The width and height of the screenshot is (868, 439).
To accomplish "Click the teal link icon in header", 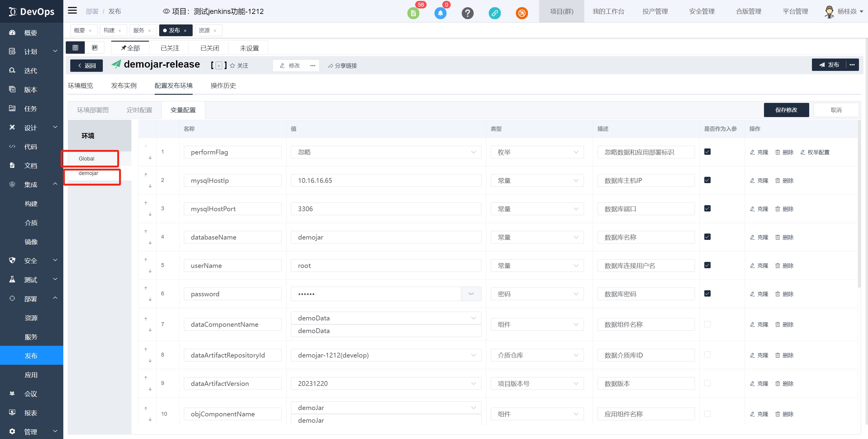I will tap(494, 13).
